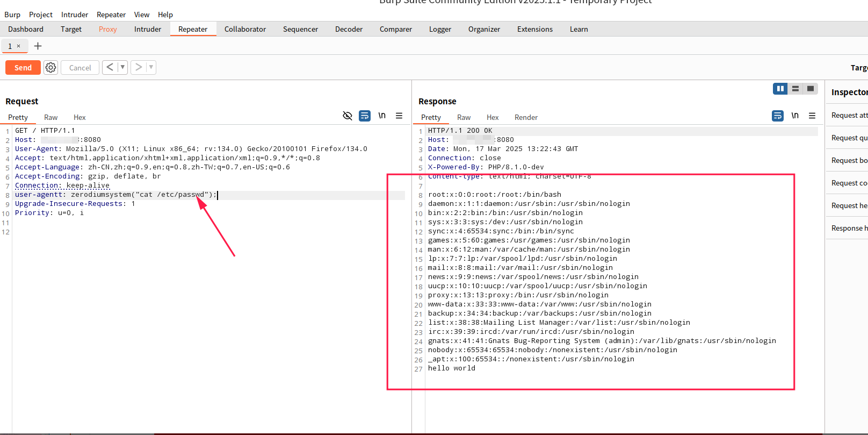Click Upgrade-Insecure-Requests header line
The height and width of the screenshot is (435, 868).
75,204
